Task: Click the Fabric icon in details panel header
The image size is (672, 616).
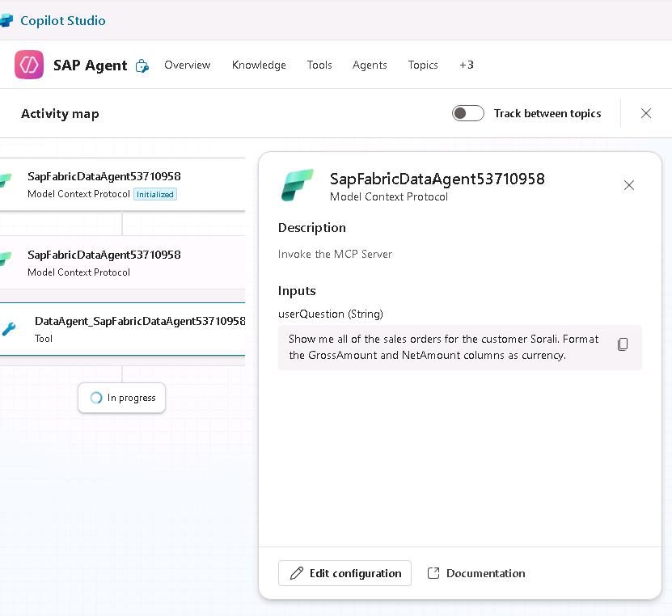Action: [x=297, y=185]
